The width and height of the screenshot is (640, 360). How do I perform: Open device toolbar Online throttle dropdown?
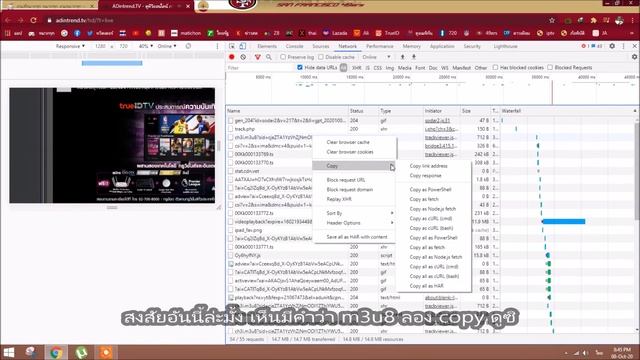click(167, 46)
